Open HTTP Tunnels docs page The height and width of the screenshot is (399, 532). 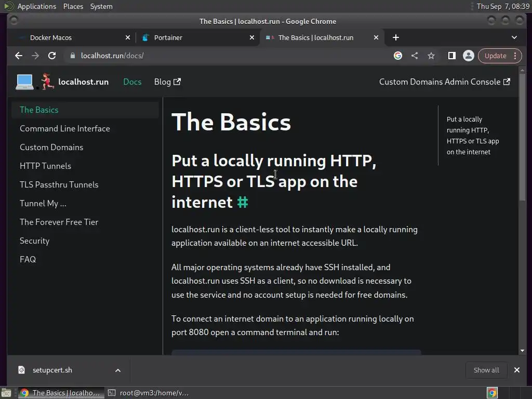(x=46, y=166)
